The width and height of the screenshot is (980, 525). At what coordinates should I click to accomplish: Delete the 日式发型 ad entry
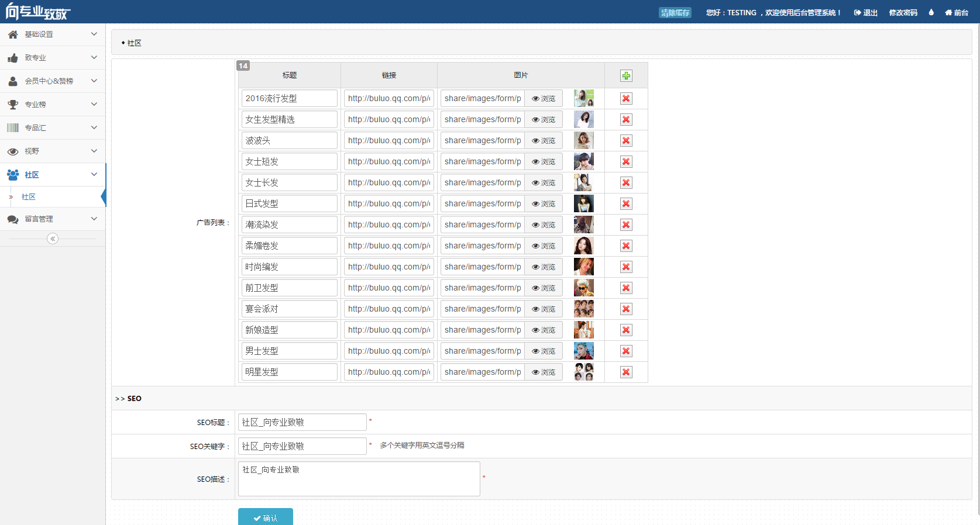(x=626, y=204)
